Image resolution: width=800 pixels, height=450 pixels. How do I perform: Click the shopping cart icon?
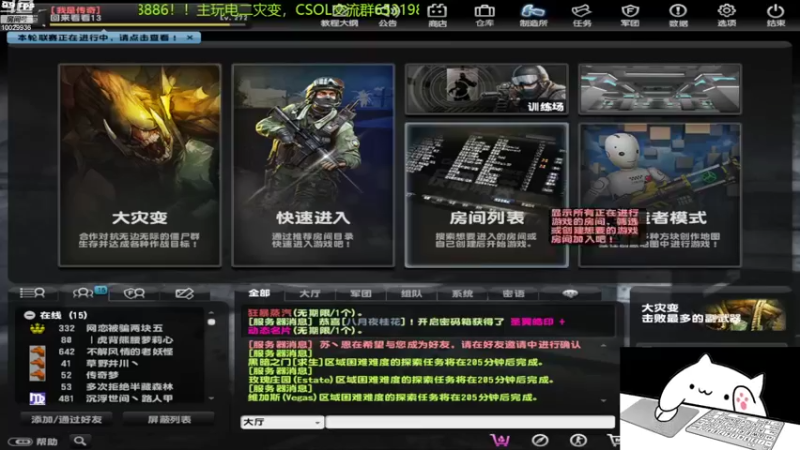(x=613, y=440)
